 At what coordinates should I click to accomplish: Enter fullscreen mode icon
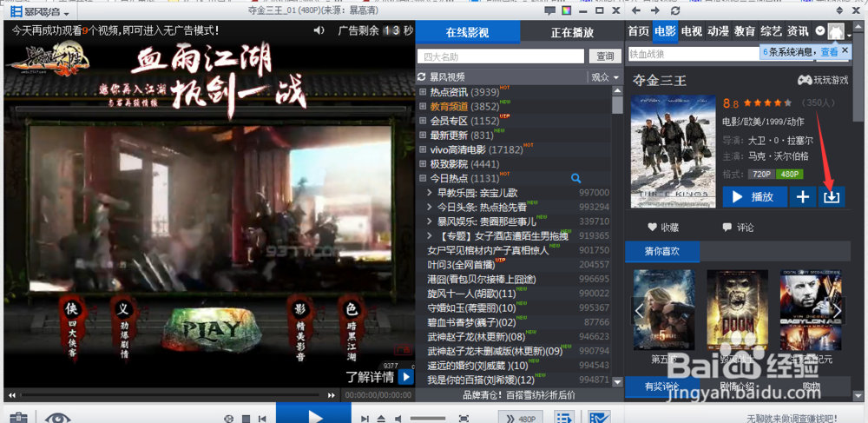(464, 419)
